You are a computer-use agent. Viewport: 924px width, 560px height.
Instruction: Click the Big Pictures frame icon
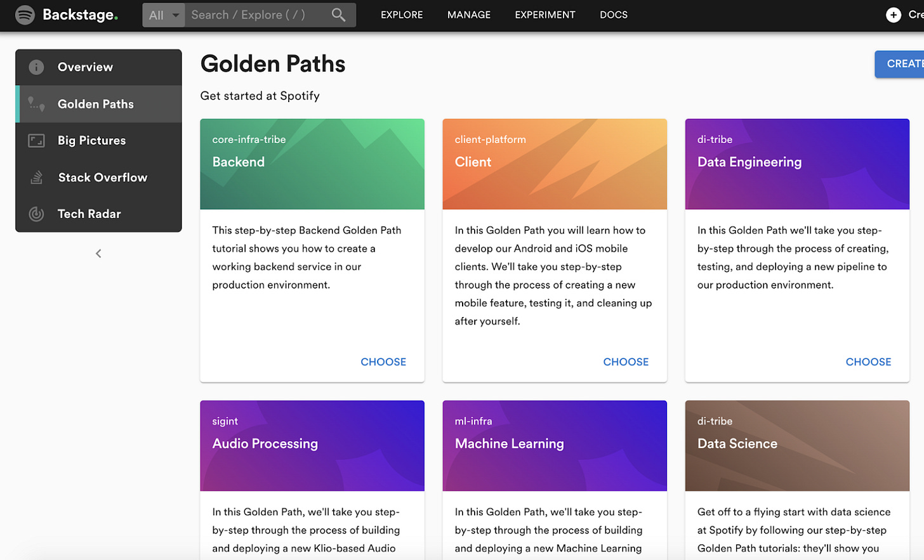coord(36,141)
